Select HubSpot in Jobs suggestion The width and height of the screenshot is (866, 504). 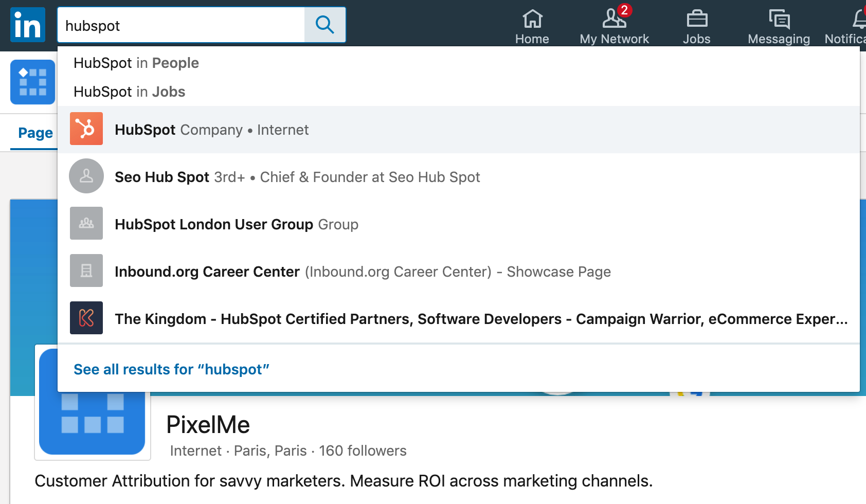click(130, 92)
